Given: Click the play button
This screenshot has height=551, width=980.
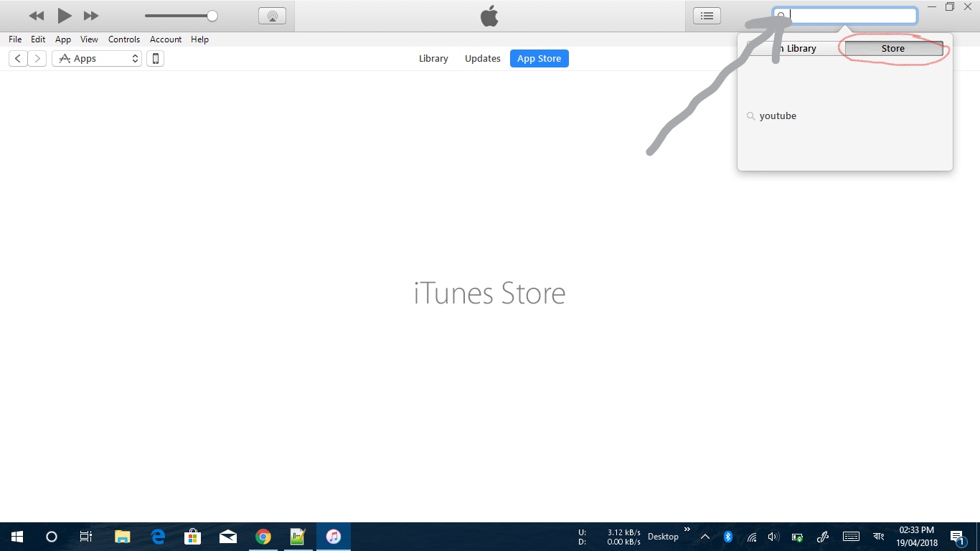Looking at the screenshot, I should (x=65, y=16).
